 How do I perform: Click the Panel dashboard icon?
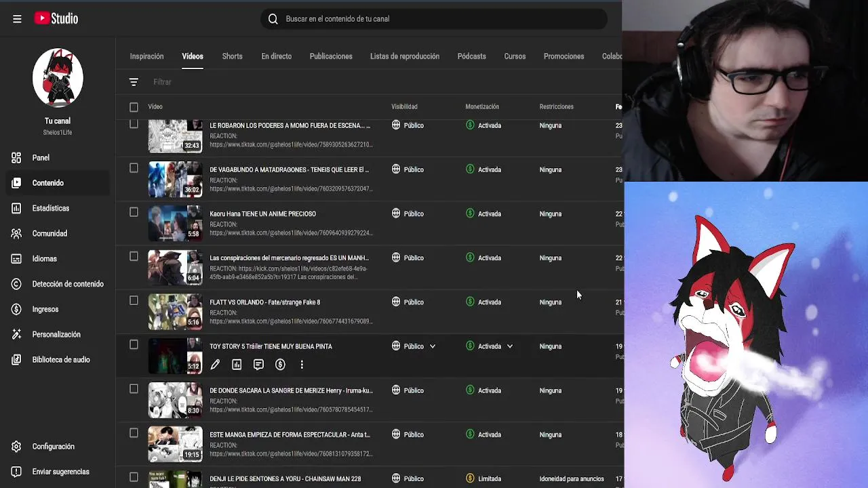(16, 158)
